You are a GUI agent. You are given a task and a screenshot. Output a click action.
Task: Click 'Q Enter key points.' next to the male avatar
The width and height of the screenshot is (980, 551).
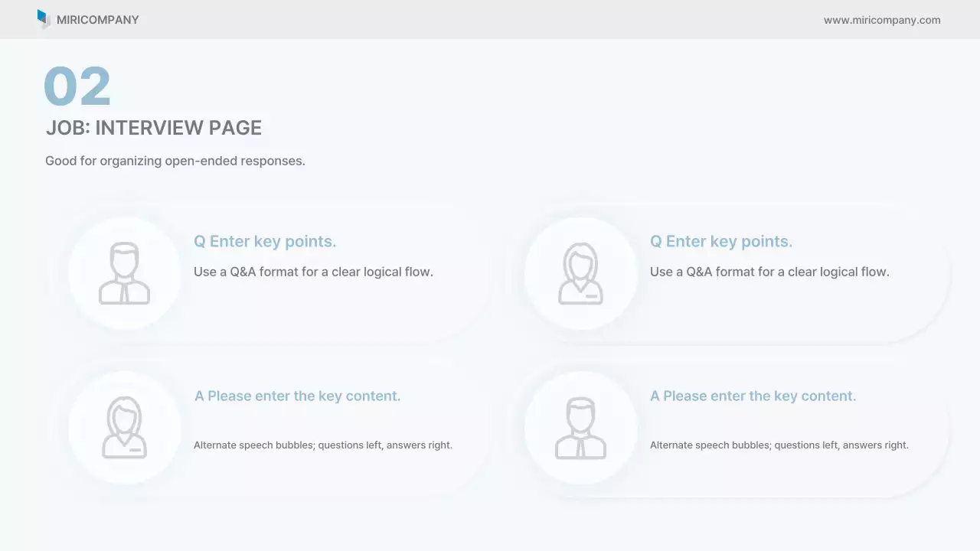click(x=265, y=241)
